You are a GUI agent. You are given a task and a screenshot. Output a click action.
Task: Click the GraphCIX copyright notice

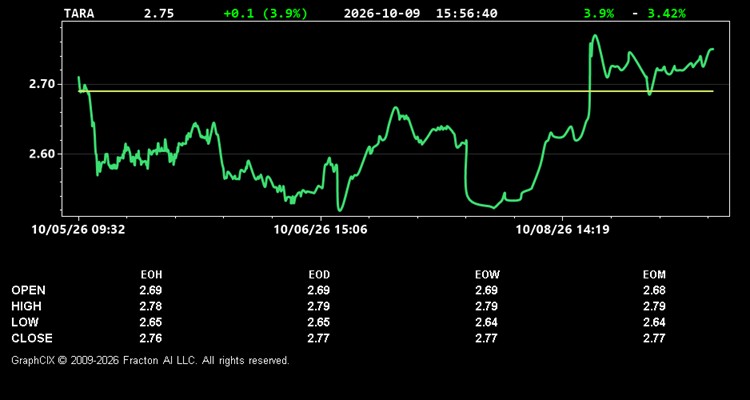pos(150,360)
